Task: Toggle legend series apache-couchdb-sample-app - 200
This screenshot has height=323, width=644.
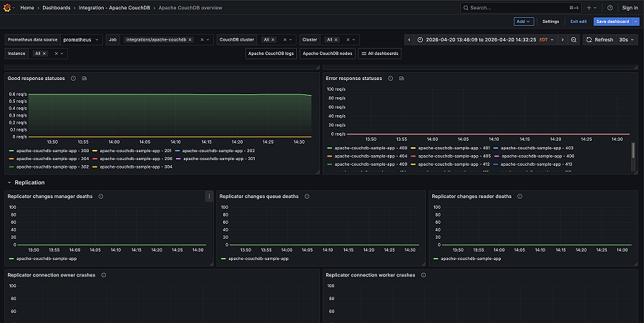Action: pos(52,151)
